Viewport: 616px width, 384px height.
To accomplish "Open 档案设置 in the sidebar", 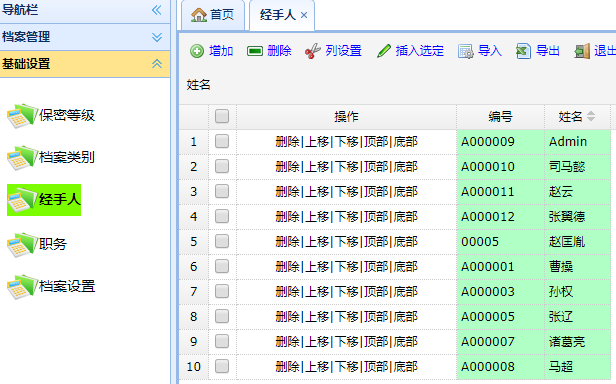I will tap(67, 287).
